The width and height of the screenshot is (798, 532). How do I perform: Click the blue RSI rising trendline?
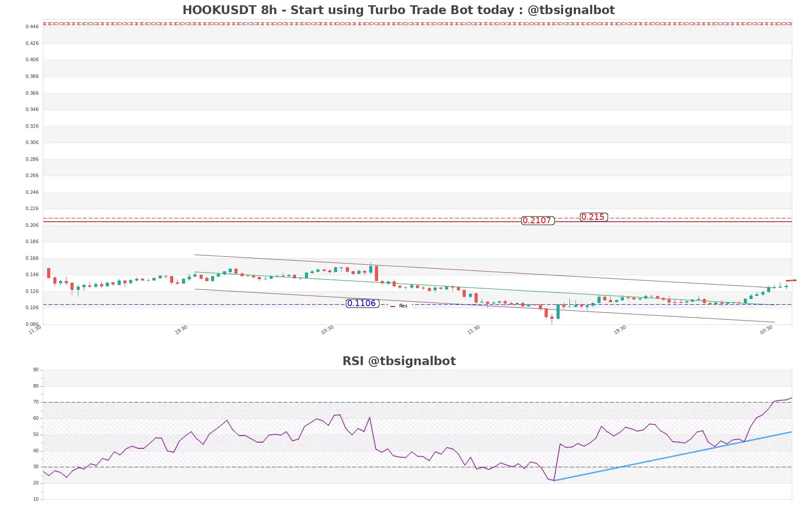[x=673, y=456]
